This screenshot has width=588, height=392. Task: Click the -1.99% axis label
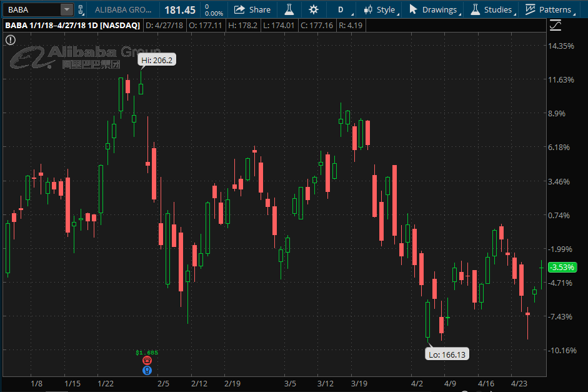[561, 249]
